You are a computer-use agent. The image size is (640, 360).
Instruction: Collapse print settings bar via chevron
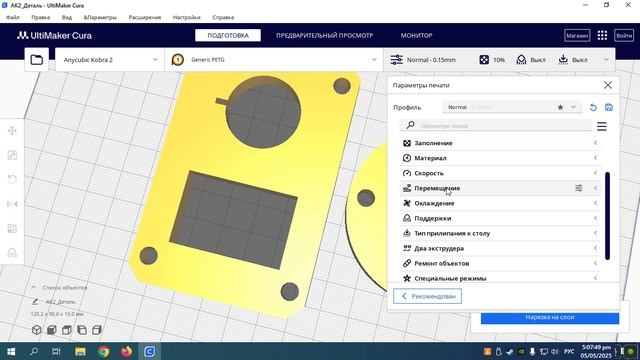coord(606,60)
